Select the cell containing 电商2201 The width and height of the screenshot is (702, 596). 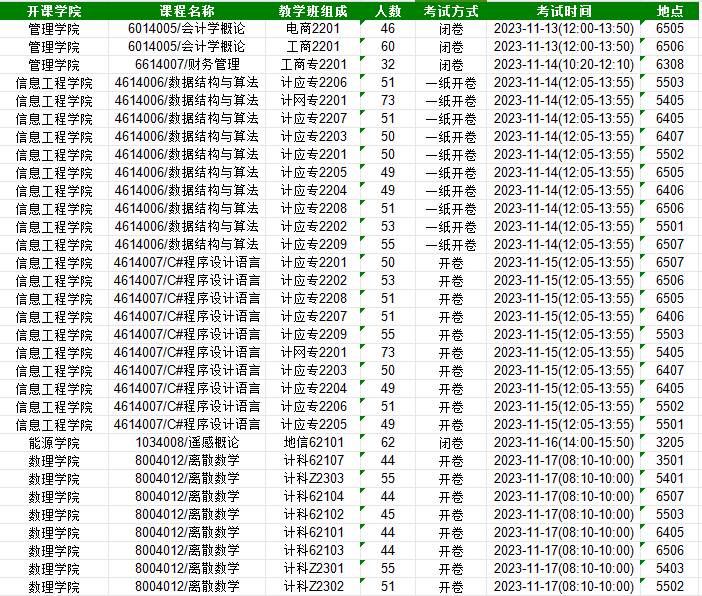click(313, 29)
